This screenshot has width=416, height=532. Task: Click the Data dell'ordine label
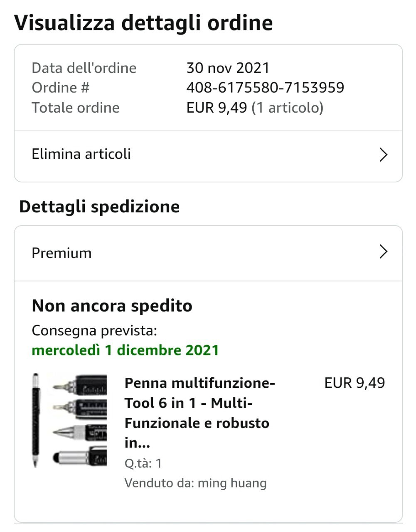(84, 68)
